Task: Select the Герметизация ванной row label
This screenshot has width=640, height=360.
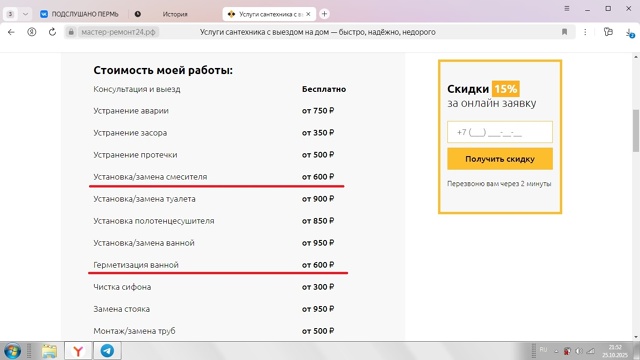Action: (136, 265)
